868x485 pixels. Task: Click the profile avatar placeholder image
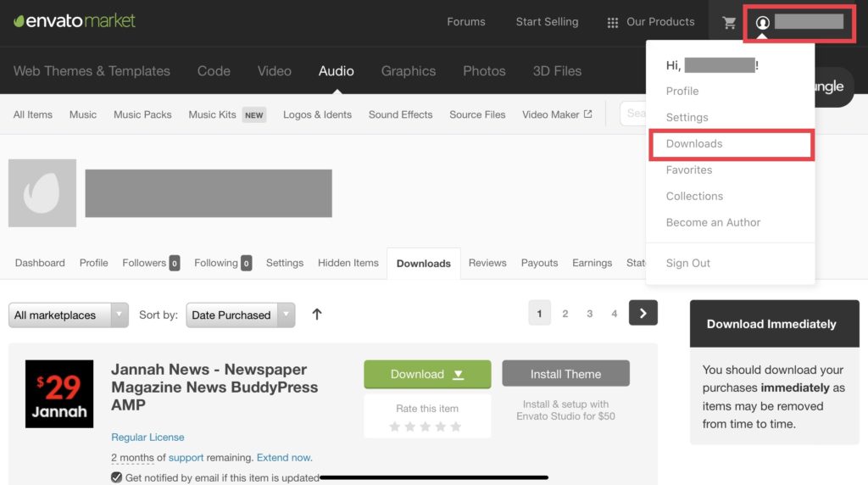tap(42, 192)
